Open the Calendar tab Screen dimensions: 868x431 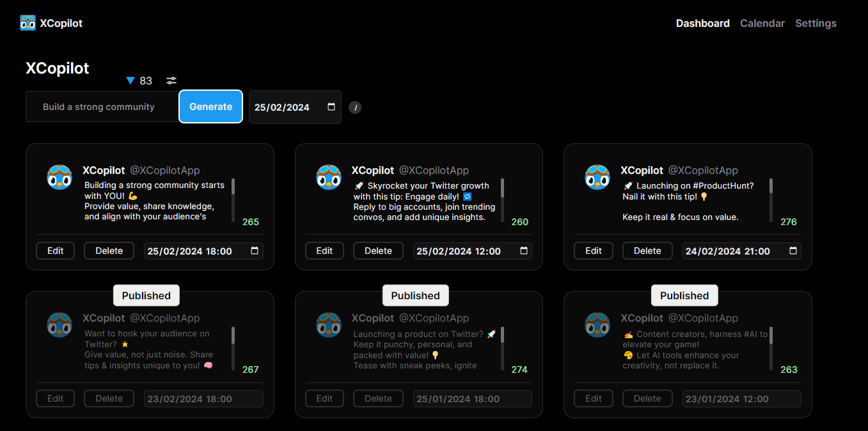coord(762,23)
